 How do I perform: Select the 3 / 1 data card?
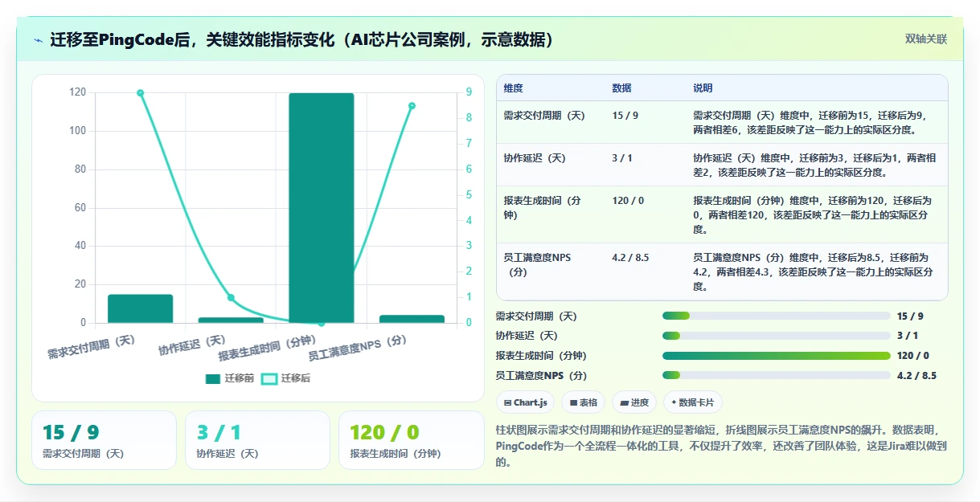pos(257,440)
